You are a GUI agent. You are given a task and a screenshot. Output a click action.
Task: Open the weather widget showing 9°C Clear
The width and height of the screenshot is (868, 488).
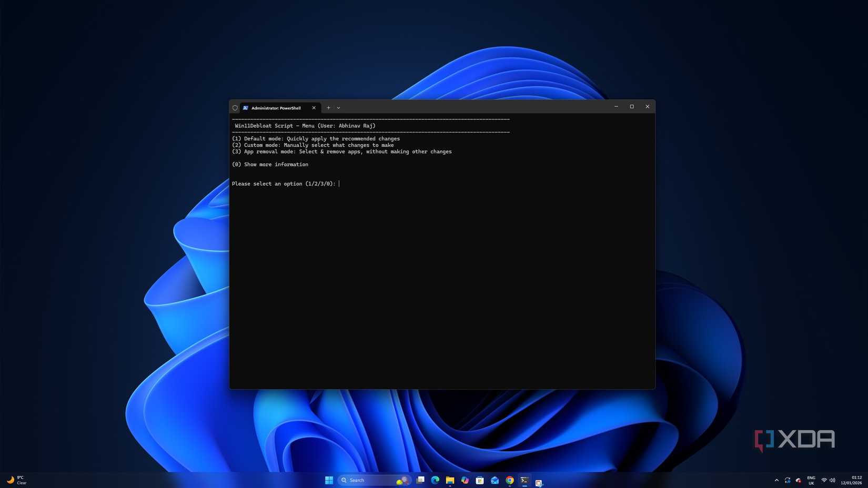pyautogui.click(x=17, y=480)
